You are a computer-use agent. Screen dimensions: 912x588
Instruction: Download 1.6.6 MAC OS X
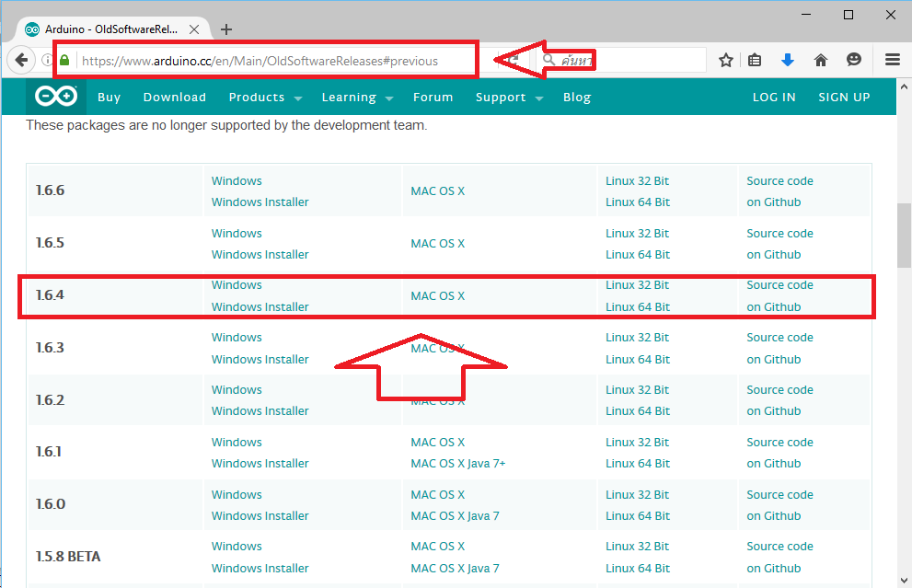click(437, 190)
